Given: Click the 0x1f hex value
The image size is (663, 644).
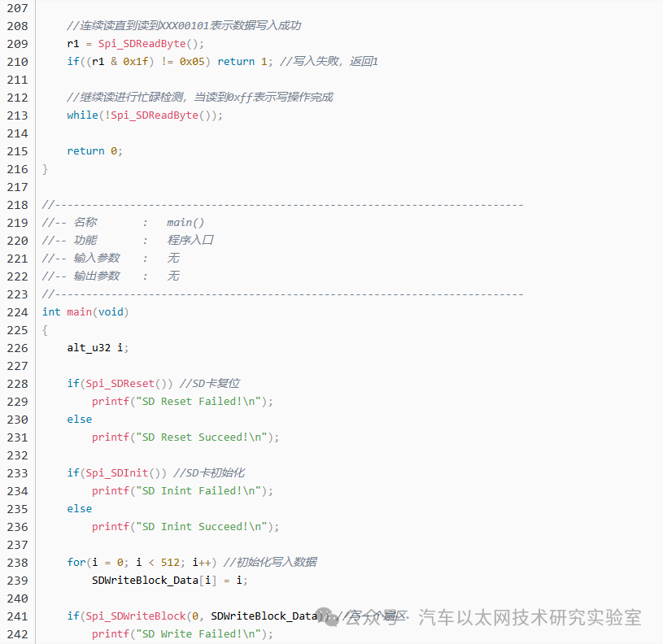Looking at the screenshot, I should coord(136,62).
